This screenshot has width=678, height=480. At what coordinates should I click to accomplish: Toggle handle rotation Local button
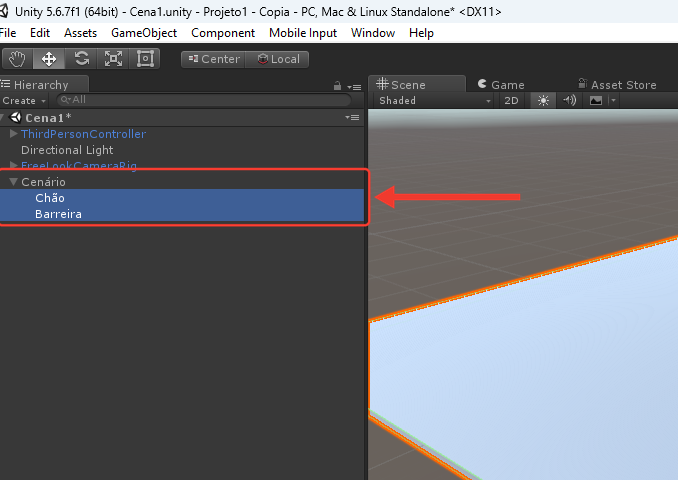tap(278, 59)
